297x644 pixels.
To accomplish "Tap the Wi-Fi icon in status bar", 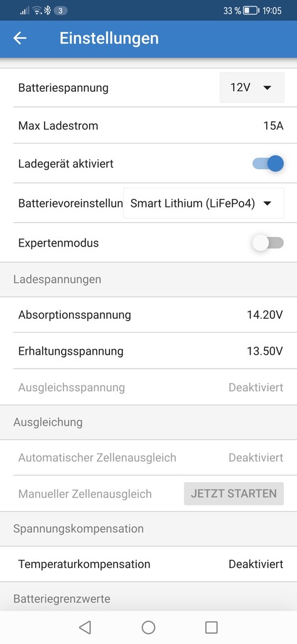I will click(x=38, y=10).
